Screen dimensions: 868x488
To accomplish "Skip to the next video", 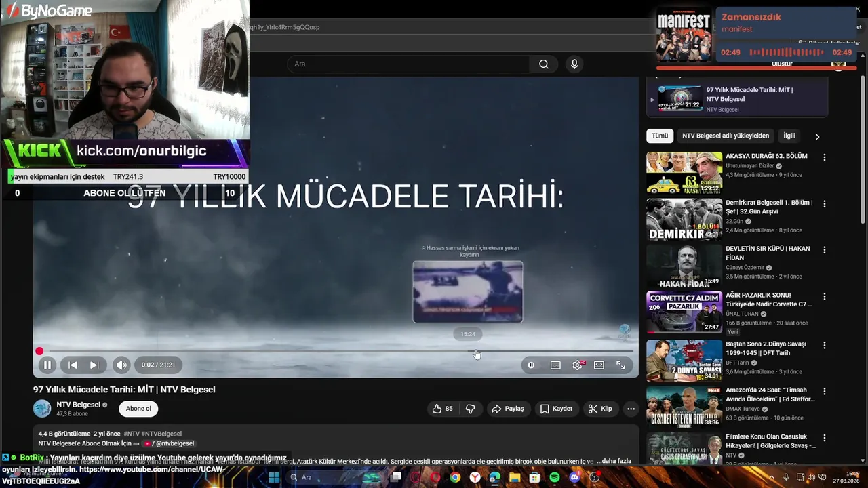I will 94,365.
